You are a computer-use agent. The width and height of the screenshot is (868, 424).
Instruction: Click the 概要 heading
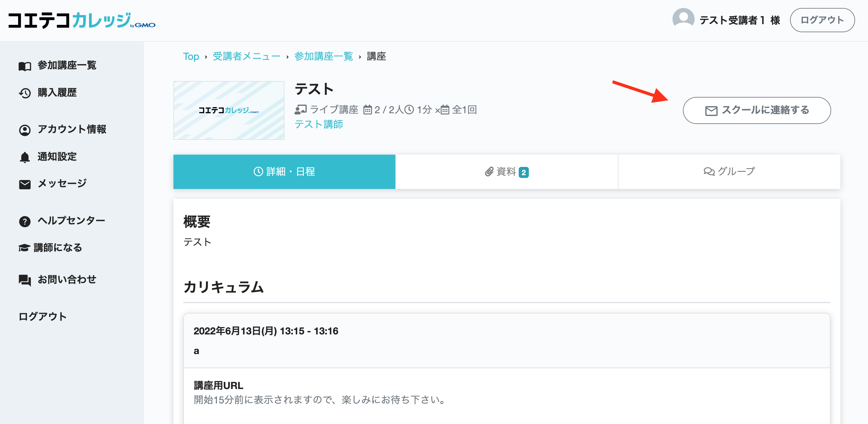(x=197, y=222)
